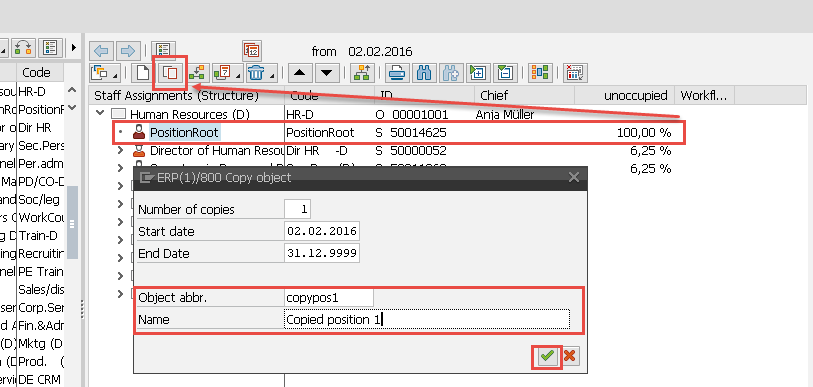Click the back navigation arrow
The image size is (813, 387).
tap(101, 50)
